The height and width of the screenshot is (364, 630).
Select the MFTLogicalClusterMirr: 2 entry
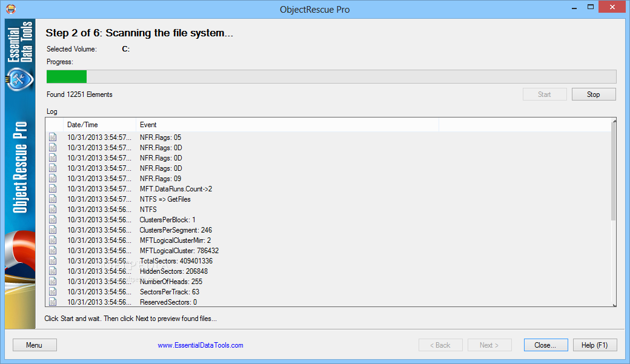click(x=175, y=240)
